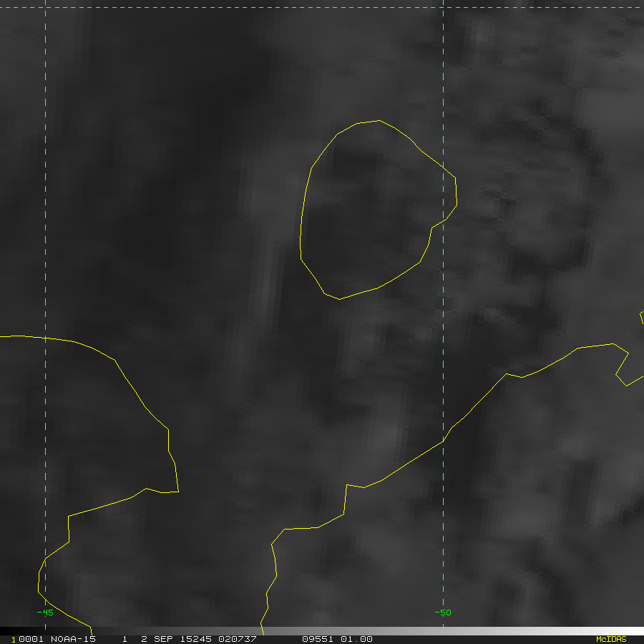
Task: Click the McIDAS label in status bar
Action: pyautogui.click(x=610, y=639)
